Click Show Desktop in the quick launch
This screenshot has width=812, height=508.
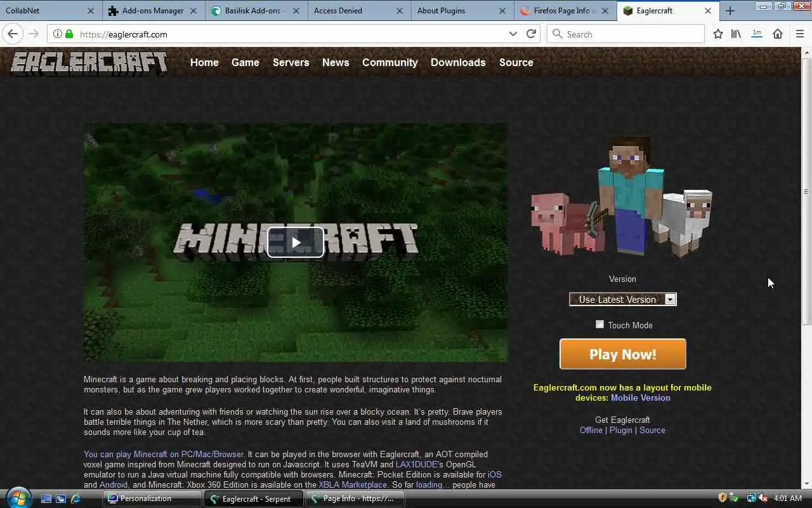tap(46, 499)
